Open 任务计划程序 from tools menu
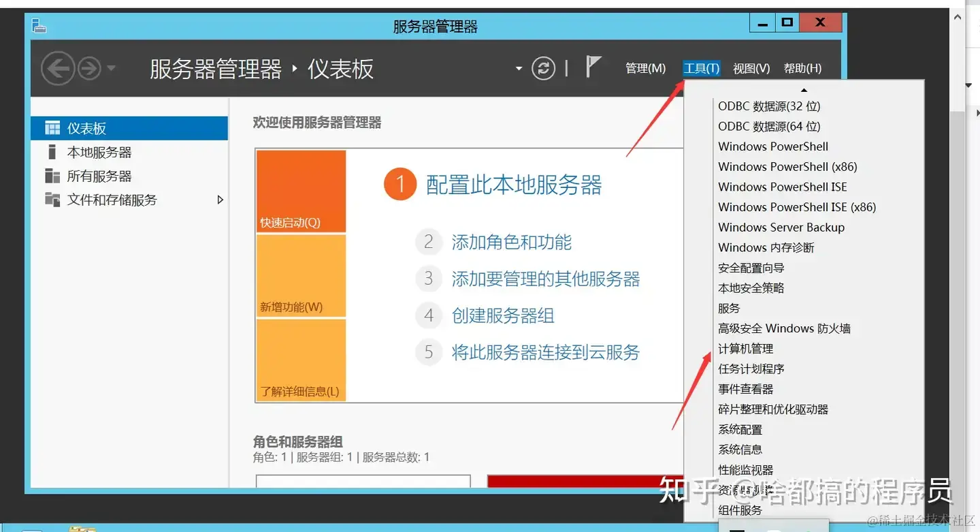The height and width of the screenshot is (532, 980). click(x=751, y=369)
